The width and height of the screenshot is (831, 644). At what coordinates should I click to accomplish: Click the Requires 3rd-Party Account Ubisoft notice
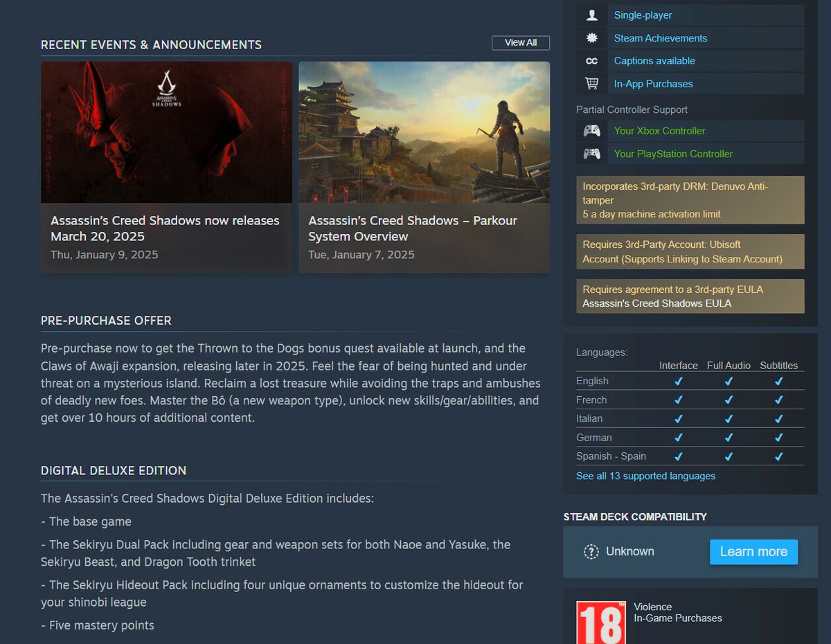(x=690, y=252)
